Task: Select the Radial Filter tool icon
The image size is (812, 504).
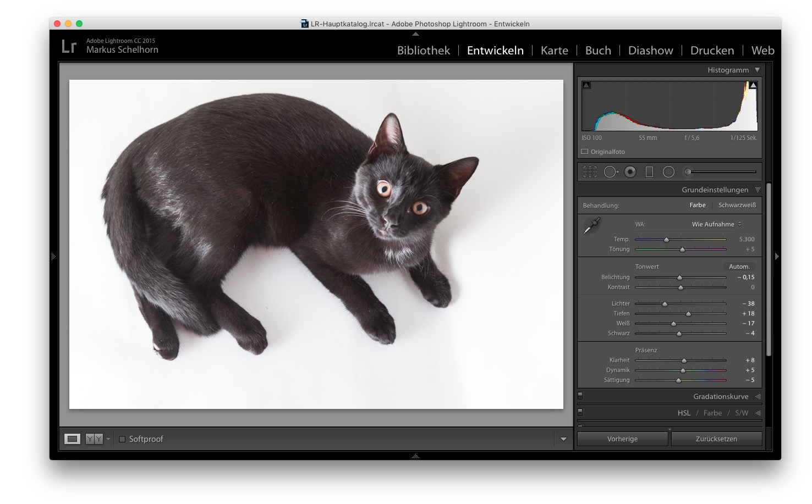Action: pos(668,172)
